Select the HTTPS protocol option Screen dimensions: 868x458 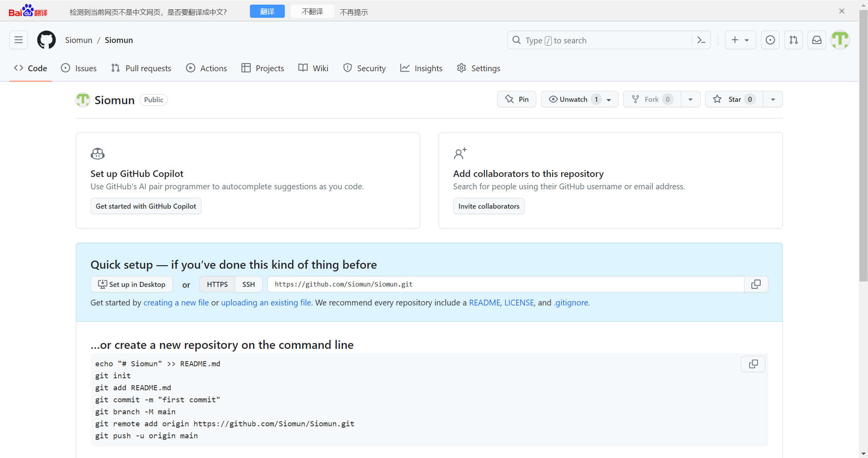[x=217, y=284]
